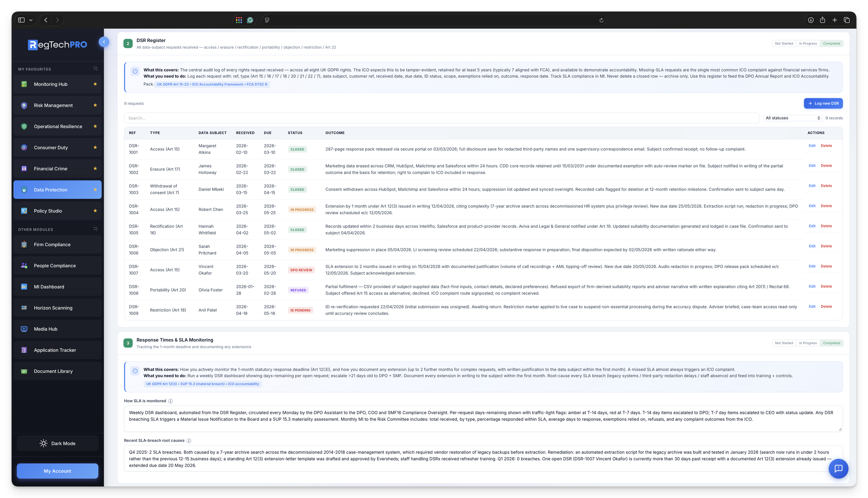Click the How SLA is monitored text area
This screenshot has height=498, width=868.
tap(483, 419)
